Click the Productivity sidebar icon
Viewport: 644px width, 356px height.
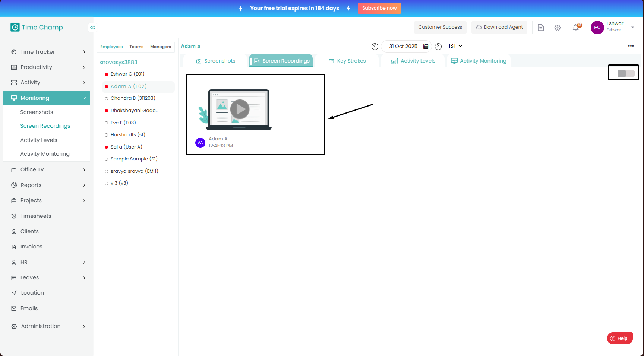click(14, 67)
